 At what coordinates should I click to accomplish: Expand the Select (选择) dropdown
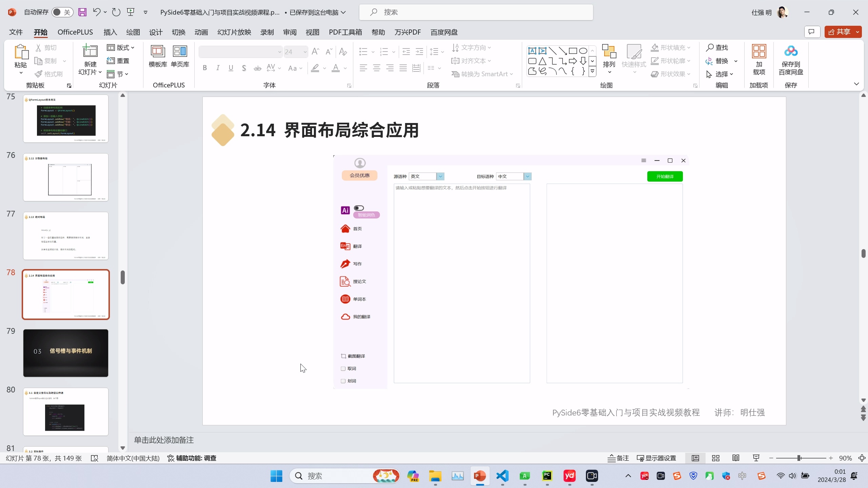pyautogui.click(x=719, y=74)
